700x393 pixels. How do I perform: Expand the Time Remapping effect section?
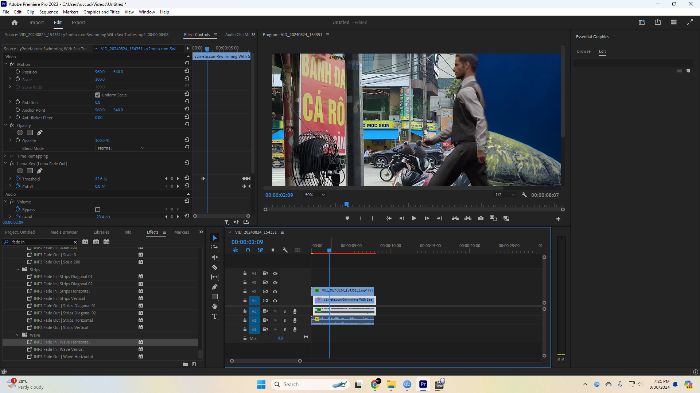(6, 156)
